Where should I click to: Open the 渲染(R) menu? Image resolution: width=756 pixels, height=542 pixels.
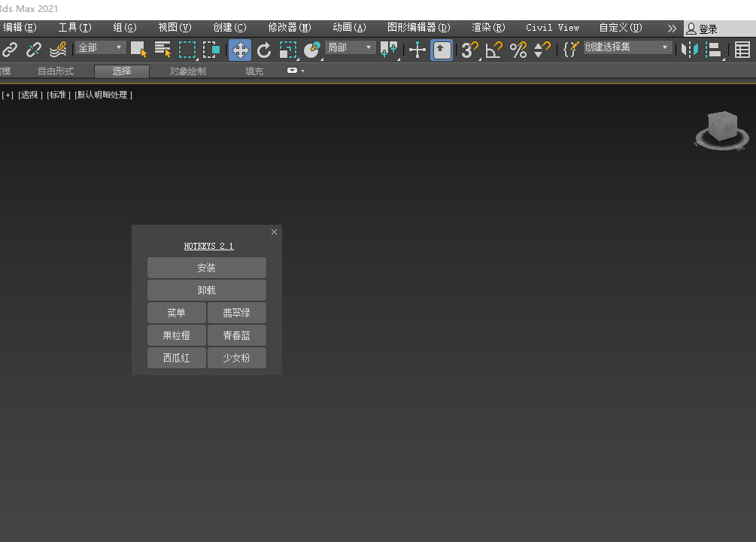click(x=488, y=27)
